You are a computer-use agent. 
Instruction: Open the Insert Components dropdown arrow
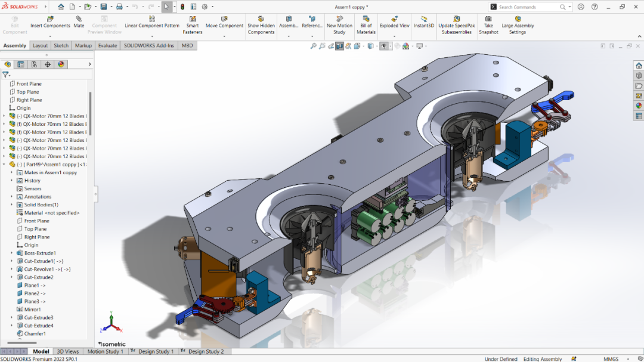pyautogui.click(x=50, y=36)
